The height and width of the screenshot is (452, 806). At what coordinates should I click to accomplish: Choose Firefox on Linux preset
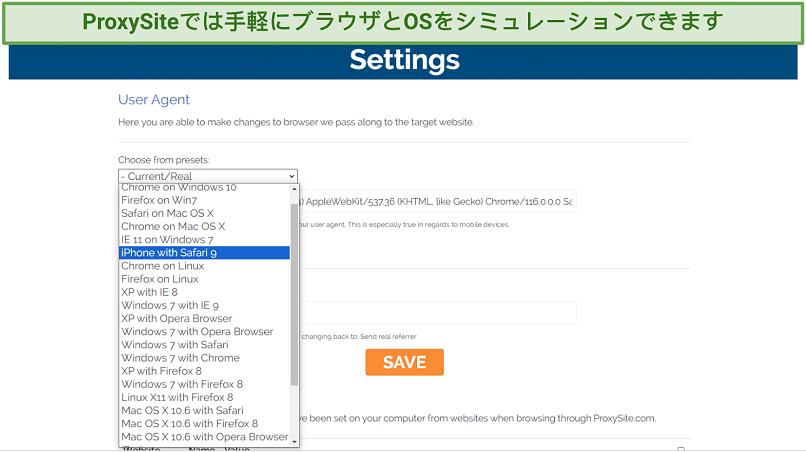click(205, 279)
